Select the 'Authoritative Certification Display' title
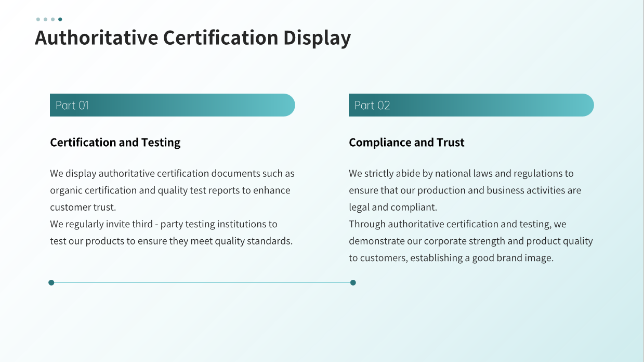Screen dimensions: 644x362 pyautogui.click(x=192, y=38)
